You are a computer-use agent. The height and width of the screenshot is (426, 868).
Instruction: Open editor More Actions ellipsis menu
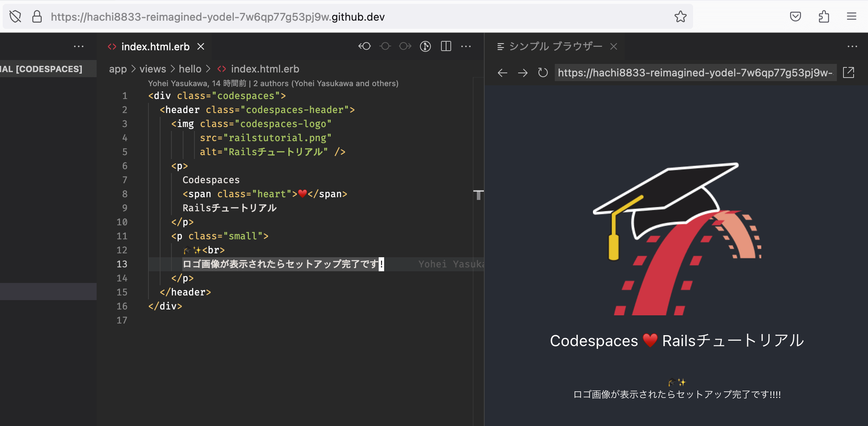tap(466, 46)
